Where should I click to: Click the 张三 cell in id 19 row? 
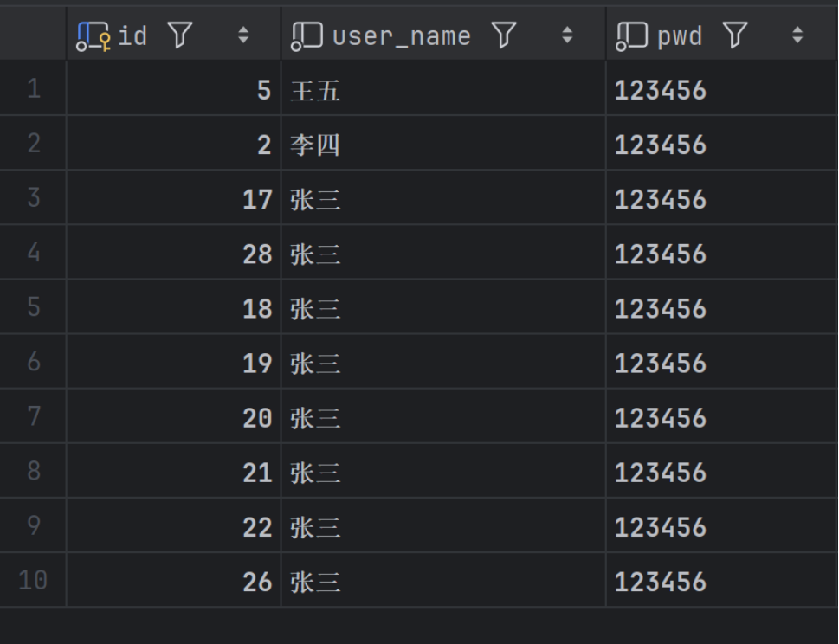click(443, 362)
